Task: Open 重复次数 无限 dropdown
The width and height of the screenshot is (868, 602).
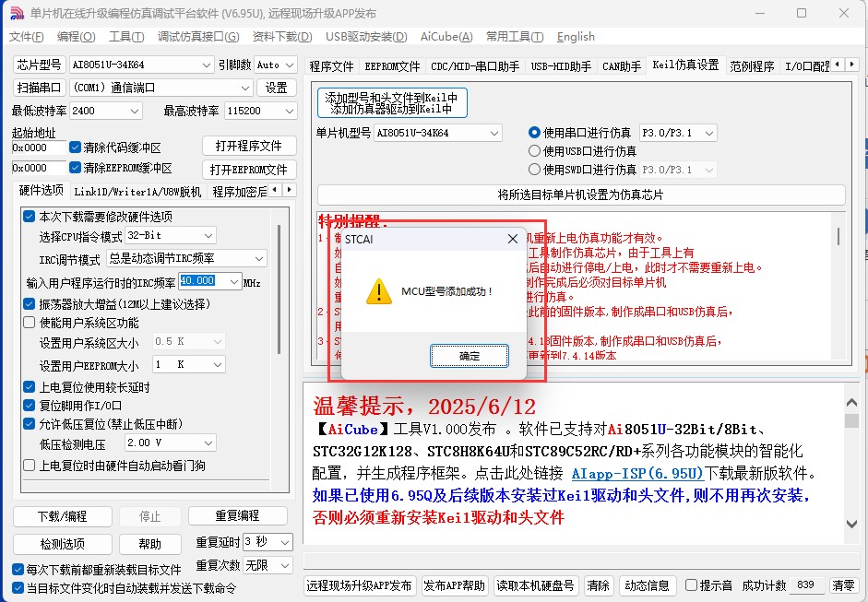Action: click(268, 565)
